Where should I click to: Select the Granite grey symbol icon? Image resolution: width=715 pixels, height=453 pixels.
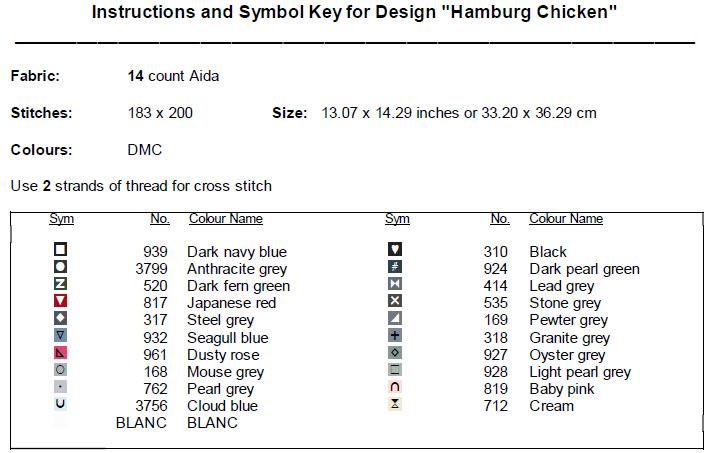395,335
